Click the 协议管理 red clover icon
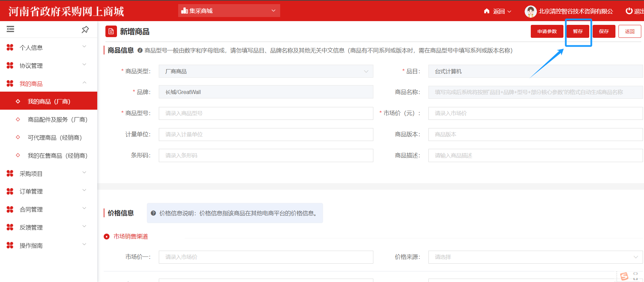This screenshot has width=644, height=282. coord(10,65)
